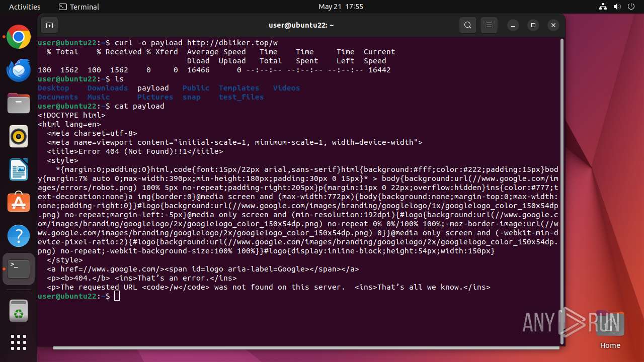This screenshot has height=362, width=644.
Task: Select the Terminal icon in the dock
Action: (x=19, y=268)
